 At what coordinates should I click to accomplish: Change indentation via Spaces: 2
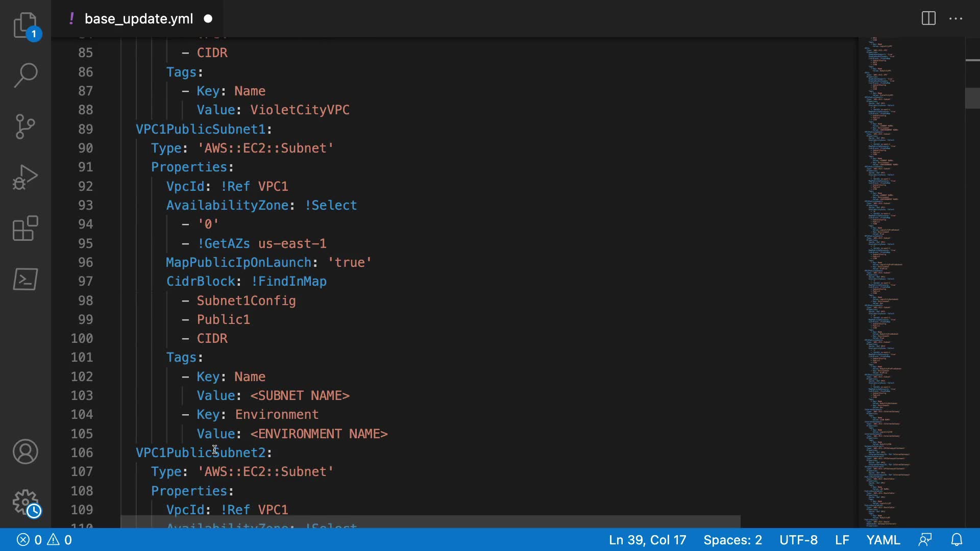click(x=732, y=540)
